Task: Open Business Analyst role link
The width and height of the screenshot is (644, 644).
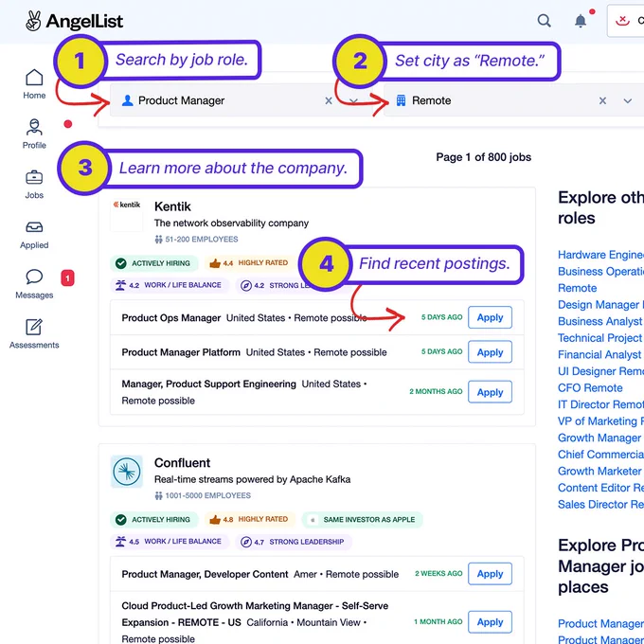Action: (600, 321)
